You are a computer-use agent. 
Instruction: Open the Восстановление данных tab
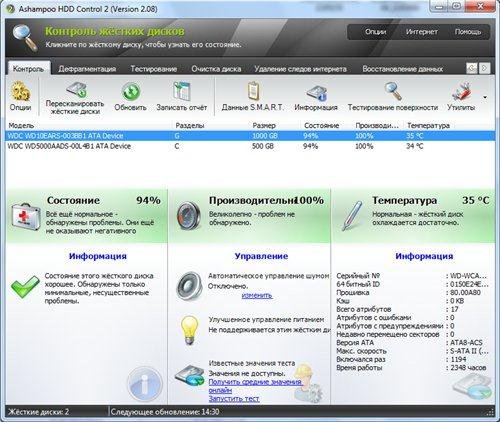(x=403, y=69)
